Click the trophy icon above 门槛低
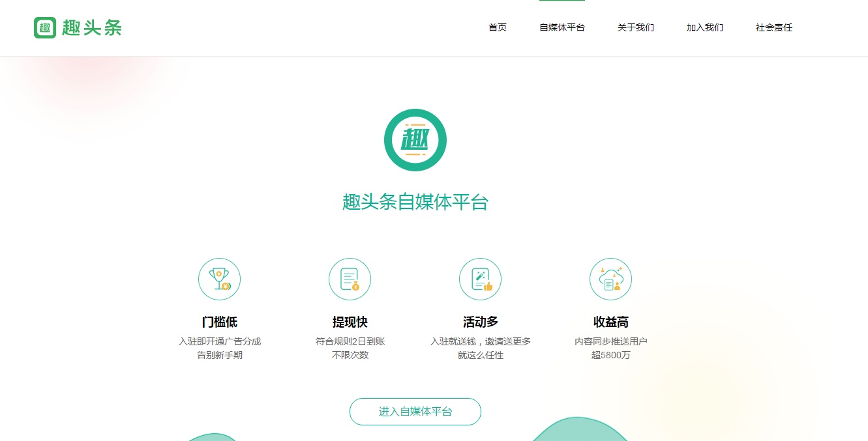868x441 pixels. coord(219,279)
